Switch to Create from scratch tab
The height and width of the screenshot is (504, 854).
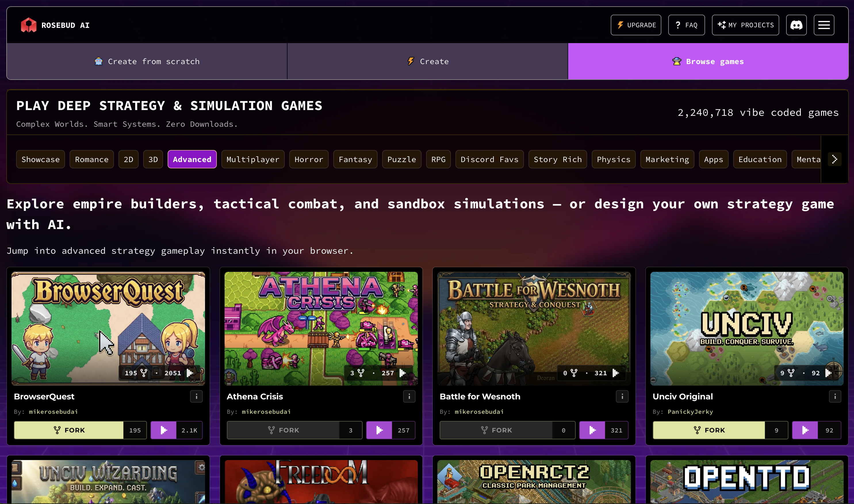pyautogui.click(x=147, y=61)
